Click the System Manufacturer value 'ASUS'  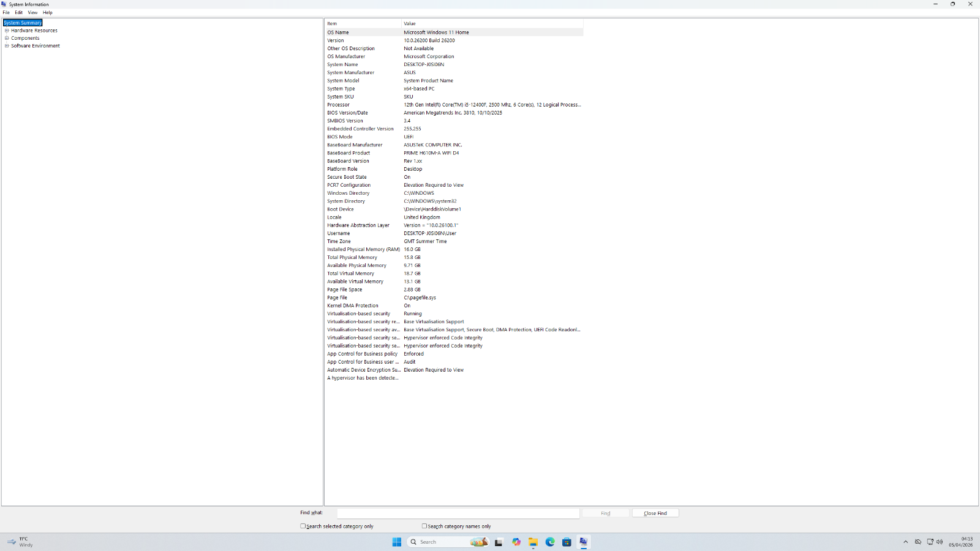point(410,72)
